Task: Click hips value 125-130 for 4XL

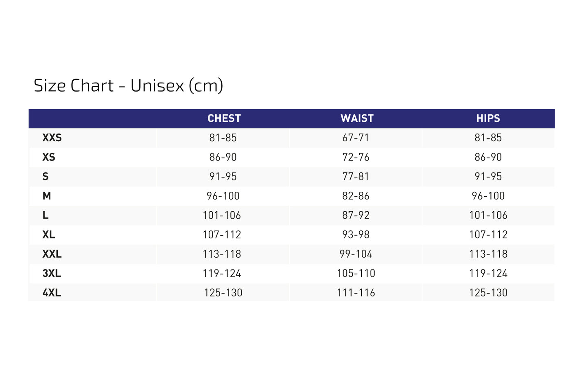Action: point(488,293)
